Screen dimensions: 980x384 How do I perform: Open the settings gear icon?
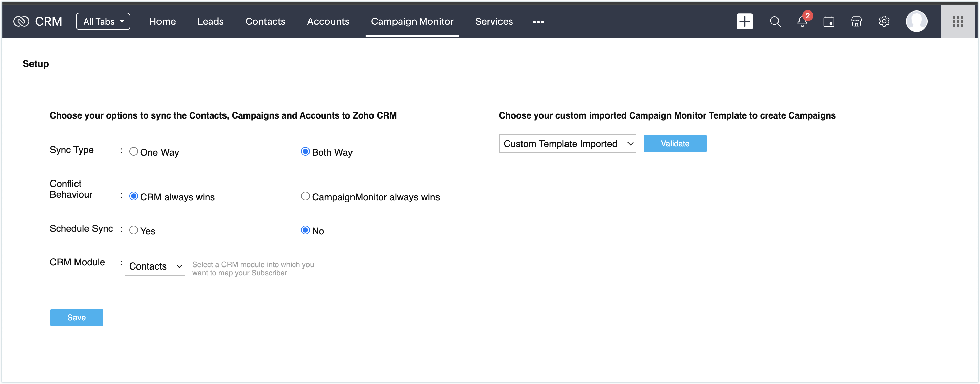click(884, 22)
